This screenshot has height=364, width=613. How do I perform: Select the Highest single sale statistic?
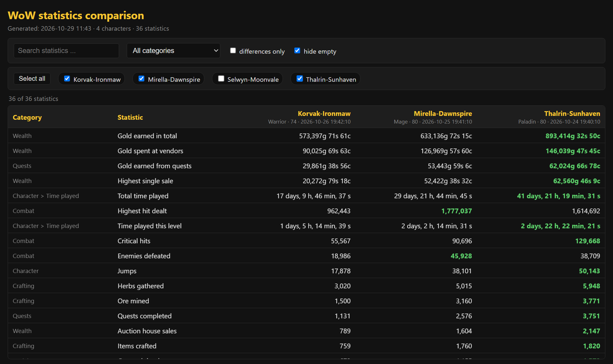tap(145, 181)
